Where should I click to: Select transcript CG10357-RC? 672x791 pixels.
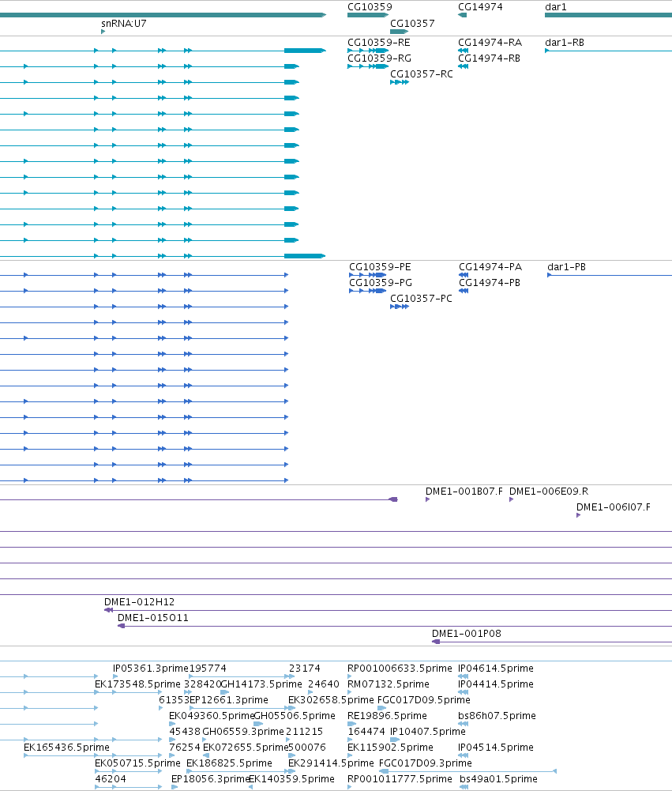[422, 74]
